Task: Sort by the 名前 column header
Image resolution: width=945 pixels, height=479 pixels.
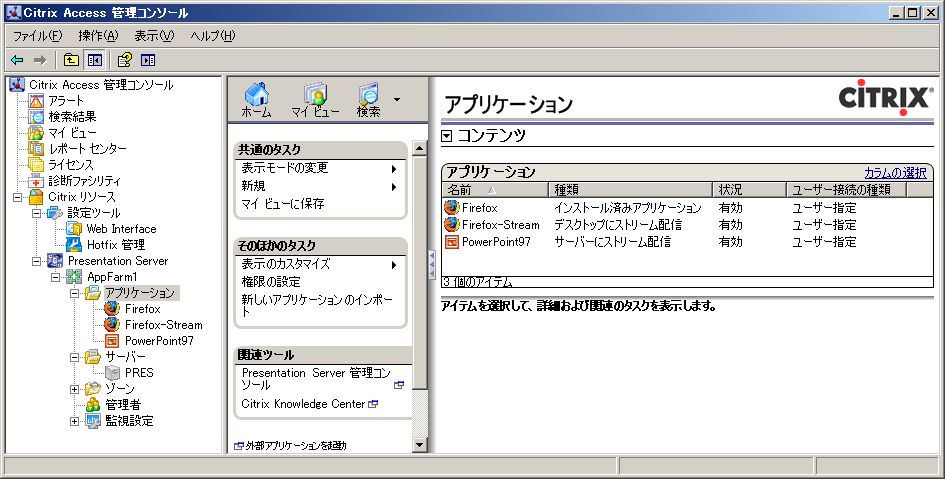Action: (495, 189)
